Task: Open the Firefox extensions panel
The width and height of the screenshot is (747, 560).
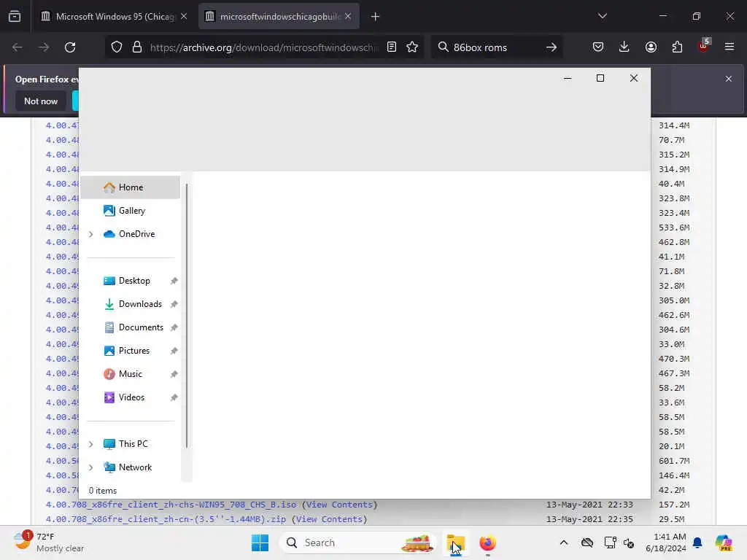Action: 677,47
